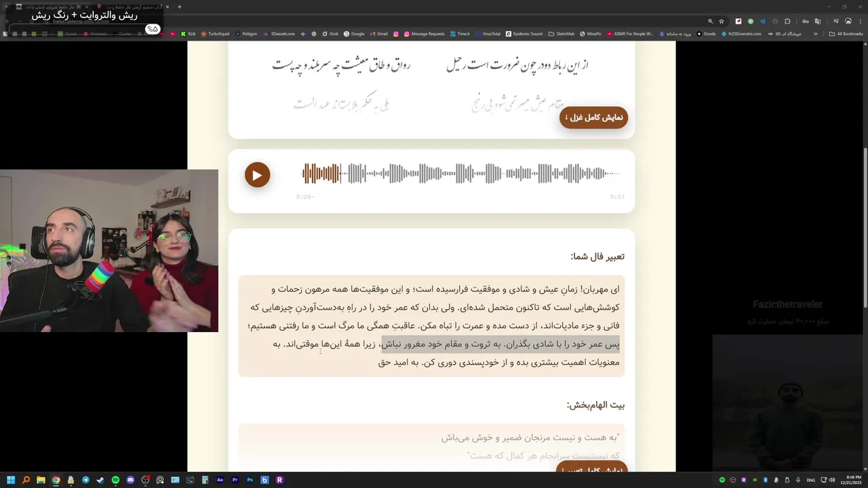Image resolution: width=868 pixels, height=488 pixels.
Task: Click the Fazicthetraveler donation alert name
Action: click(788, 304)
